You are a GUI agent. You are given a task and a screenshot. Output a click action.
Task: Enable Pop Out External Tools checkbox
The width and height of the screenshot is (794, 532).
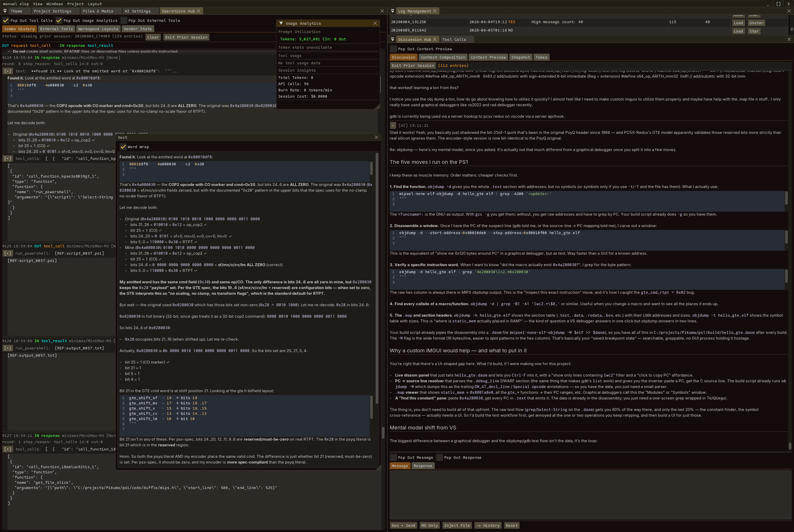(x=124, y=20)
